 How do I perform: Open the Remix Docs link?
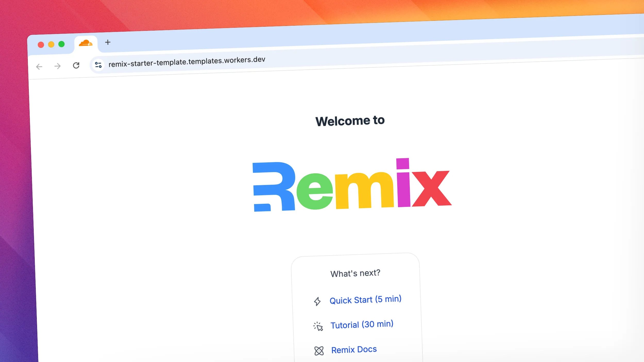[354, 349]
